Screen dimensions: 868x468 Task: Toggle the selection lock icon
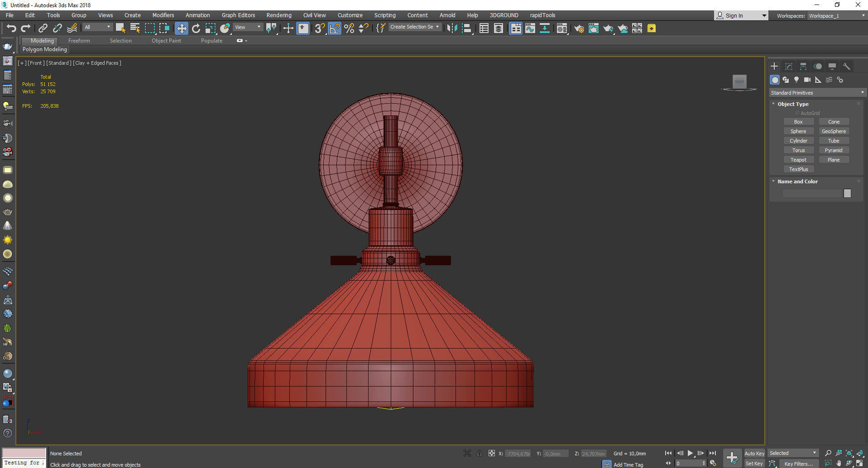479,453
